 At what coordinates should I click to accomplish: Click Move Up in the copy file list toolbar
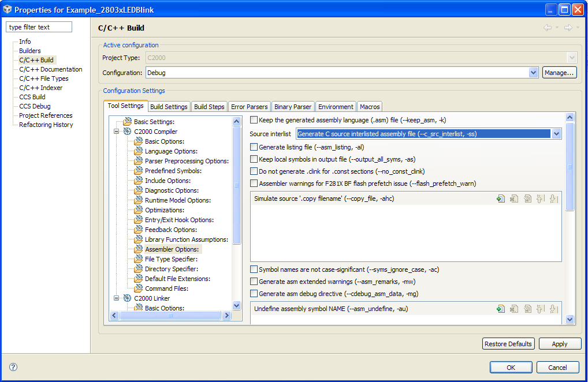point(541,198)
